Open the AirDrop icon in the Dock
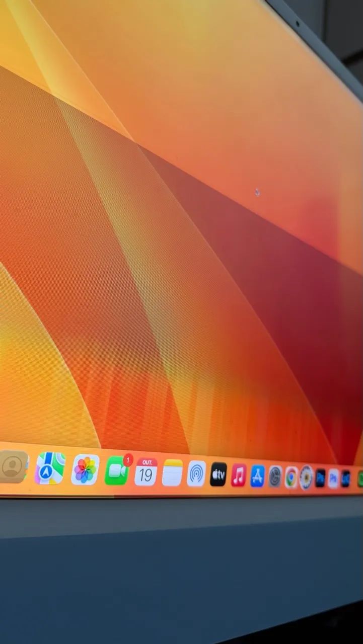Screen dimensions: 363x644 tap(196, 474)
